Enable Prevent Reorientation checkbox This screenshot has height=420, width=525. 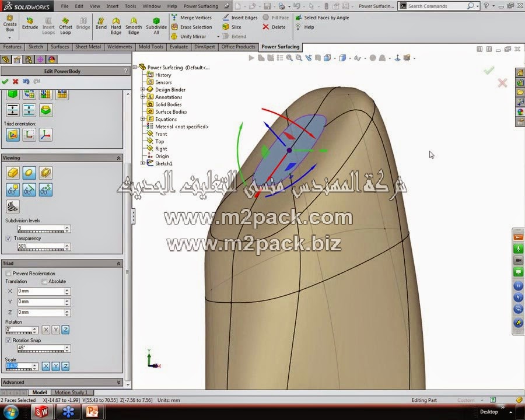pos(8,274)
